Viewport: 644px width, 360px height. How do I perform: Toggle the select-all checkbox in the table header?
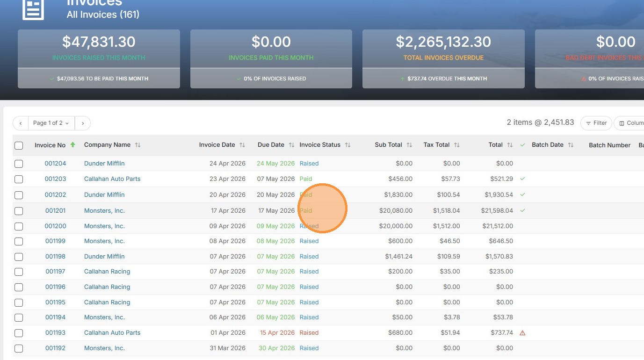pos(19,145)
